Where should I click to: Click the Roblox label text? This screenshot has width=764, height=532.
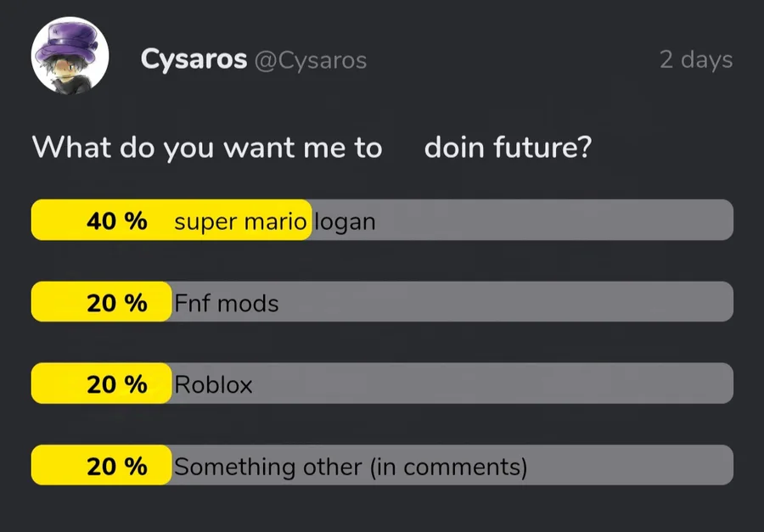213,385
